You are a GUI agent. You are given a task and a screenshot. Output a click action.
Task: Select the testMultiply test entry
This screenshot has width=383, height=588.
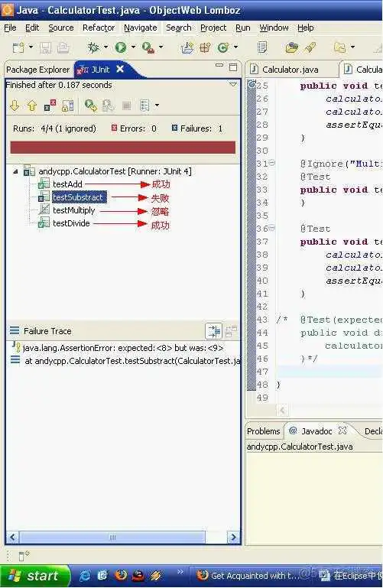point(73,210)
